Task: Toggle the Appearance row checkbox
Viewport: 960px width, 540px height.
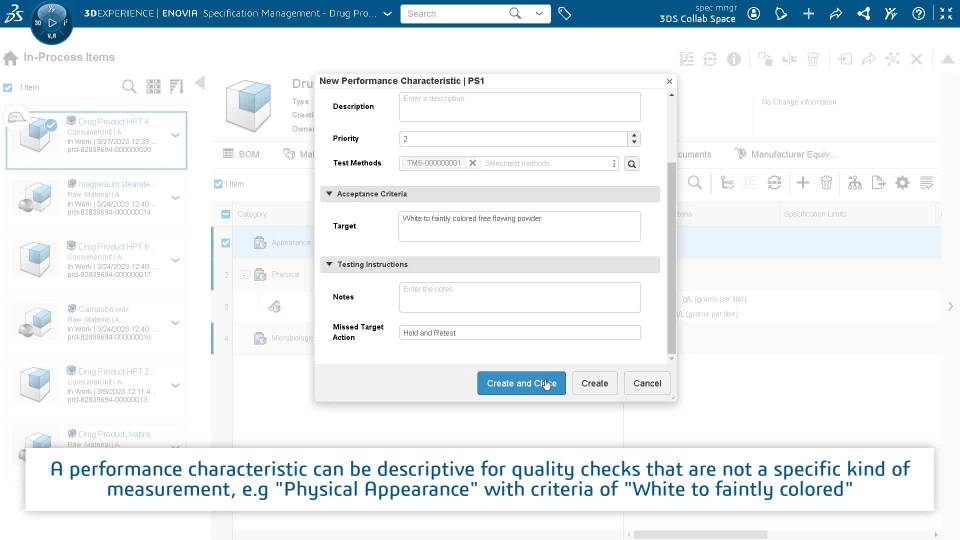Action: click(x=225, y=243)
